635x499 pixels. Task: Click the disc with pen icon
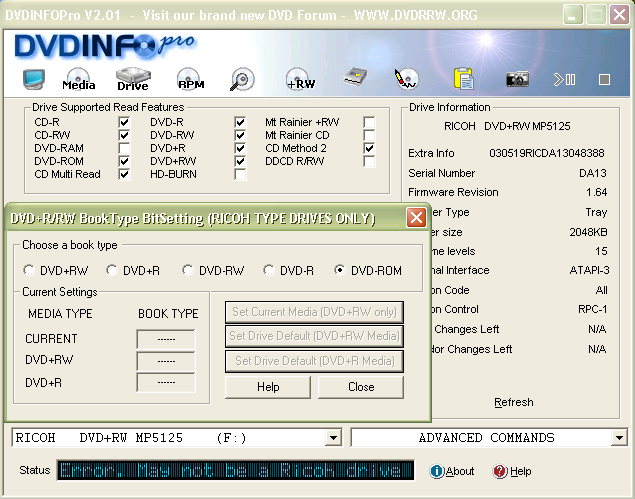pos(407,79)
